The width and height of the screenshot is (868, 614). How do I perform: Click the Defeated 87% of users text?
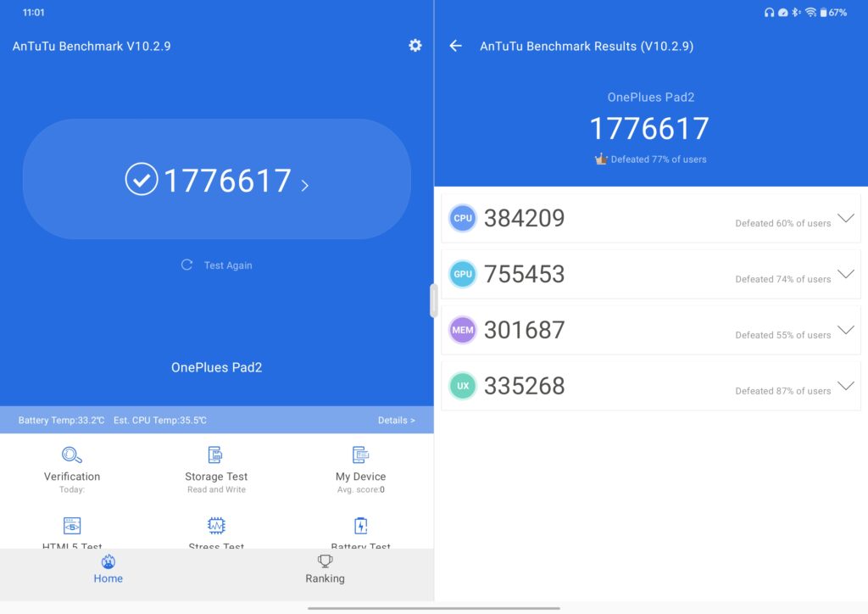(x=782, y=391)
